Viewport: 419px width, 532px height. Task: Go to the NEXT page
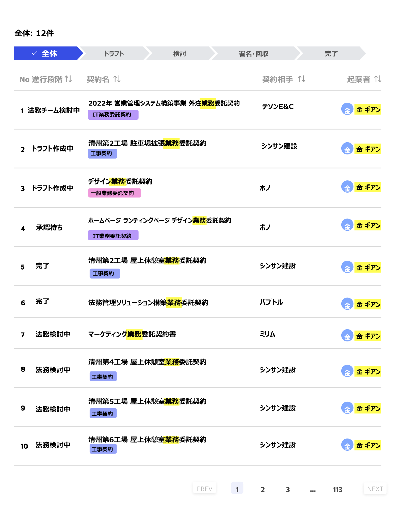[375, 489]
